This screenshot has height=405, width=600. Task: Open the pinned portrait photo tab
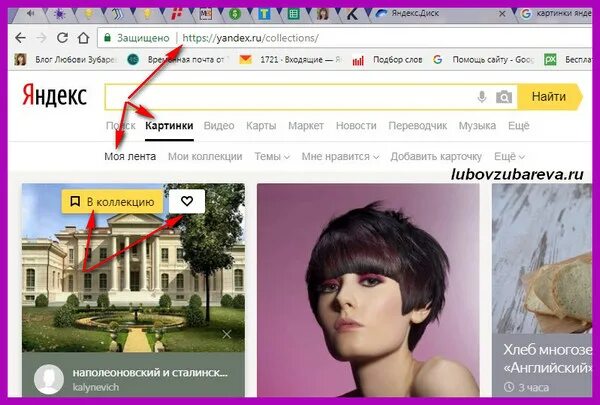click(x=323, y=15)
